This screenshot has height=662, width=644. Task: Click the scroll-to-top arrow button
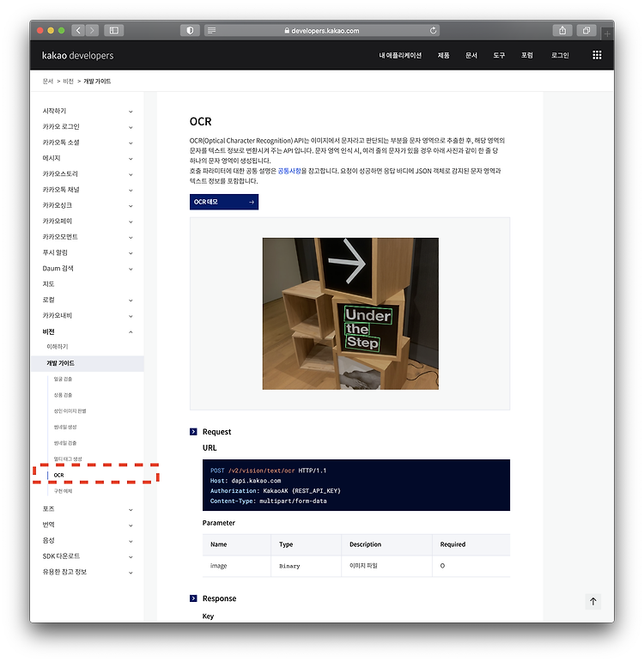pos(592,601)
